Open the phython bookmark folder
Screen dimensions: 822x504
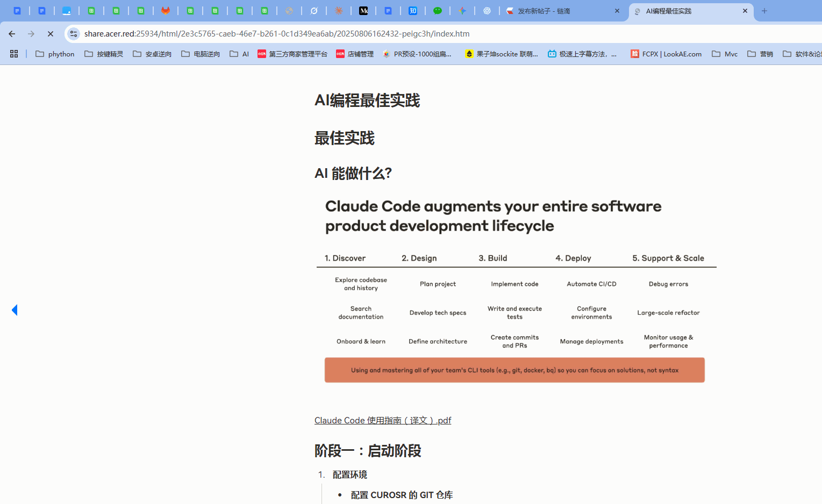coord(55,54)
